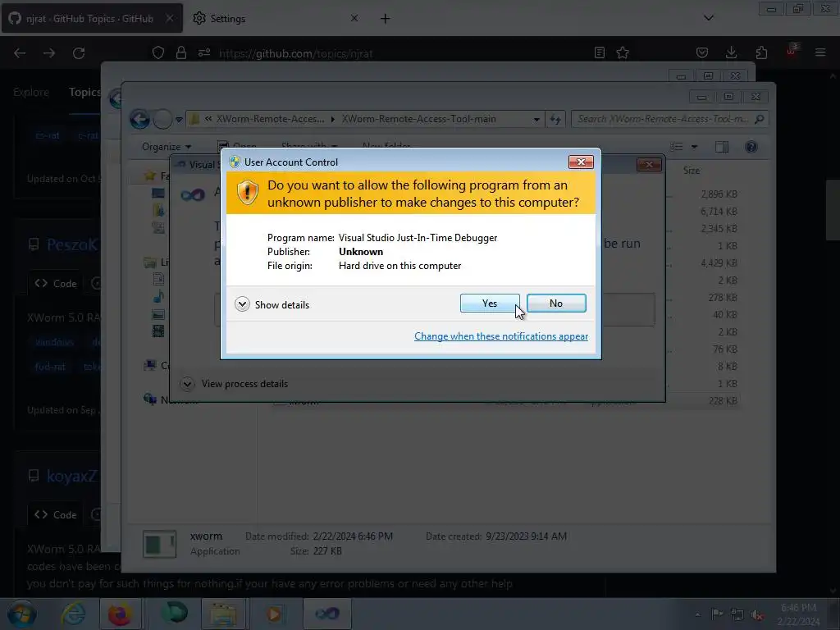840x630 pixels.
Task: Click the Size column header
Action: 691,171
